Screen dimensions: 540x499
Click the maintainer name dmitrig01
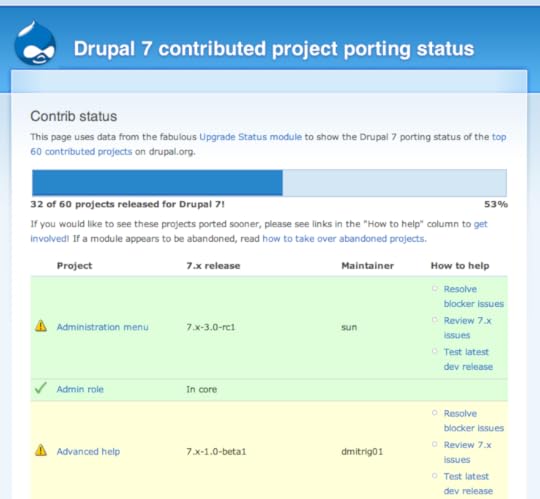pos(362,451)
